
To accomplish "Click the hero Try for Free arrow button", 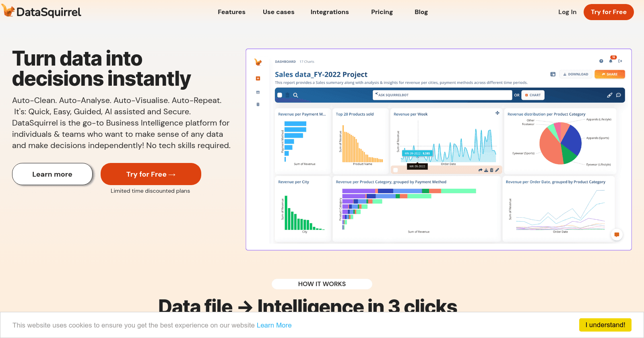I will tap(151, 174).
